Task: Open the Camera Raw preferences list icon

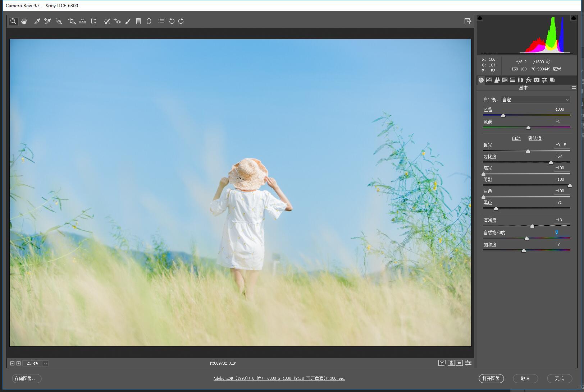Action: (x=161, y=21)
